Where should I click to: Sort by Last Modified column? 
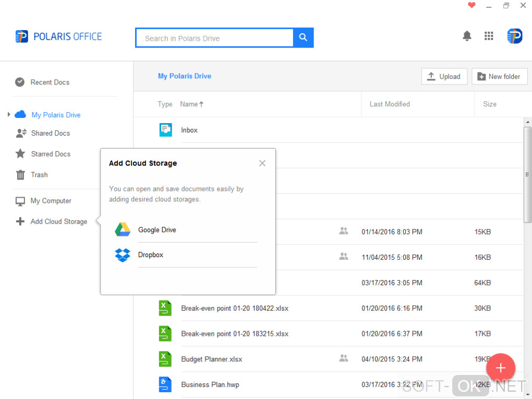(390, 104)
